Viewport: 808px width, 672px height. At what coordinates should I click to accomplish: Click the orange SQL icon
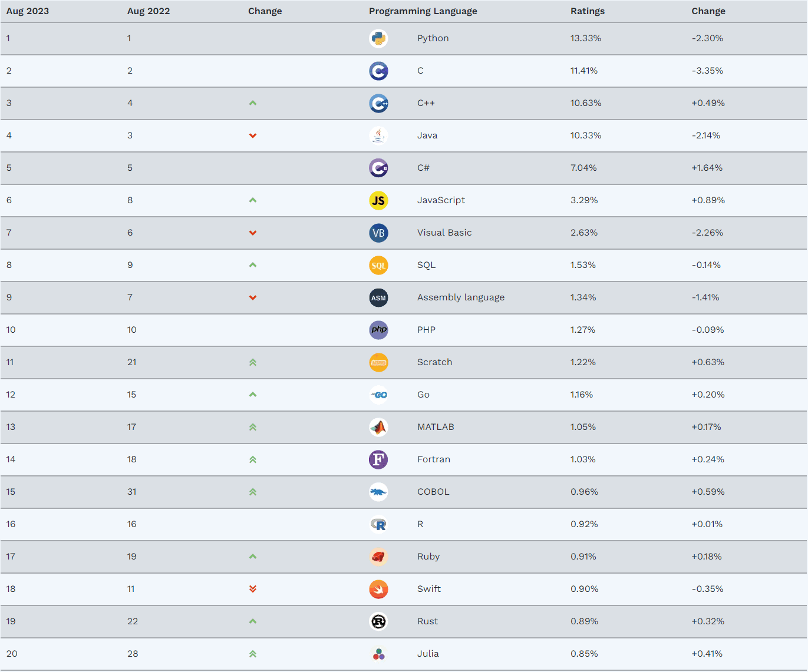coord(378,266)
